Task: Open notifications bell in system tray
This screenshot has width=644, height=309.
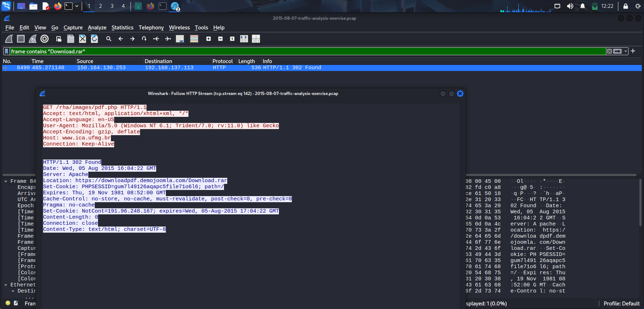Action: (583, 6)
